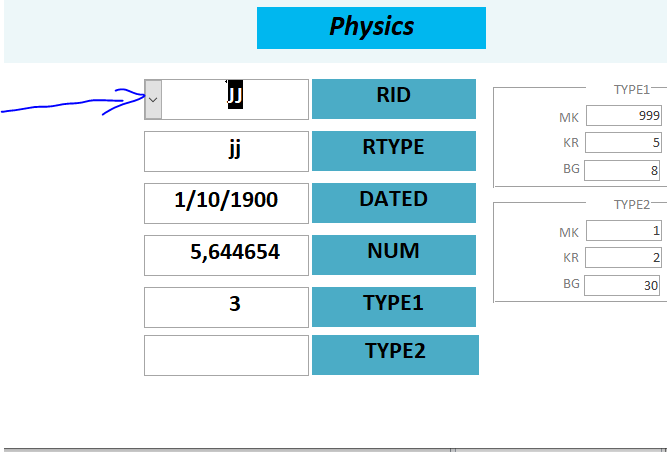Image resolution: width=667 pixels, height=452 pixels.
Task: Click the empty TYPE2 input field
Action: 226,355
